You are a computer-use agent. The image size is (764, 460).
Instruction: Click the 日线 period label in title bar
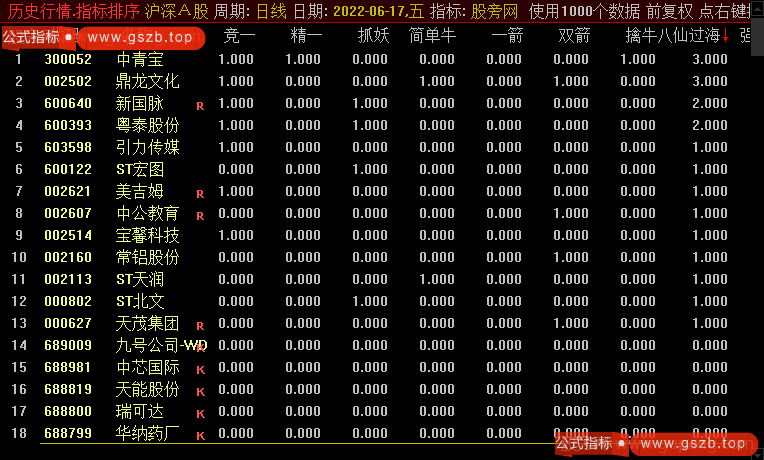[270, 11]
